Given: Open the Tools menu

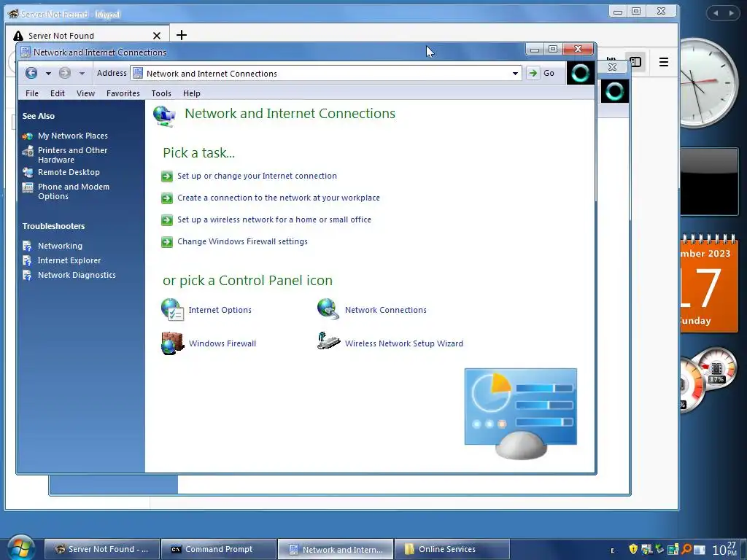Looking at the screenshot, I should coord(161,93).
